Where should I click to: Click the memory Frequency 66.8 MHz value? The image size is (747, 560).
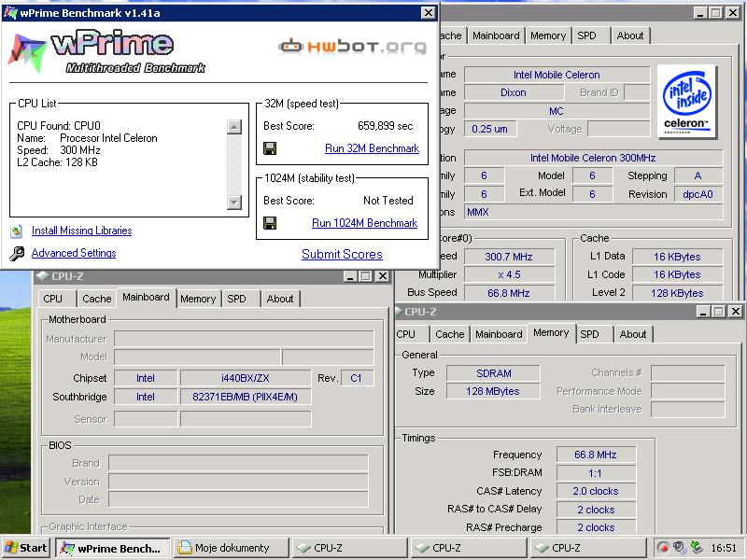tap(596, 455)
